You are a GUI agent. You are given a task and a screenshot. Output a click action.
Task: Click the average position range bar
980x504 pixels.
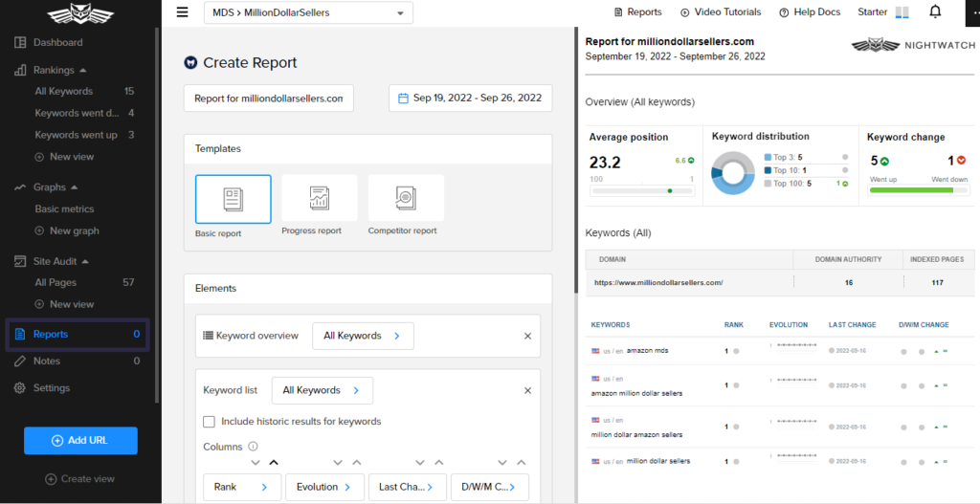tap(642, 190)
